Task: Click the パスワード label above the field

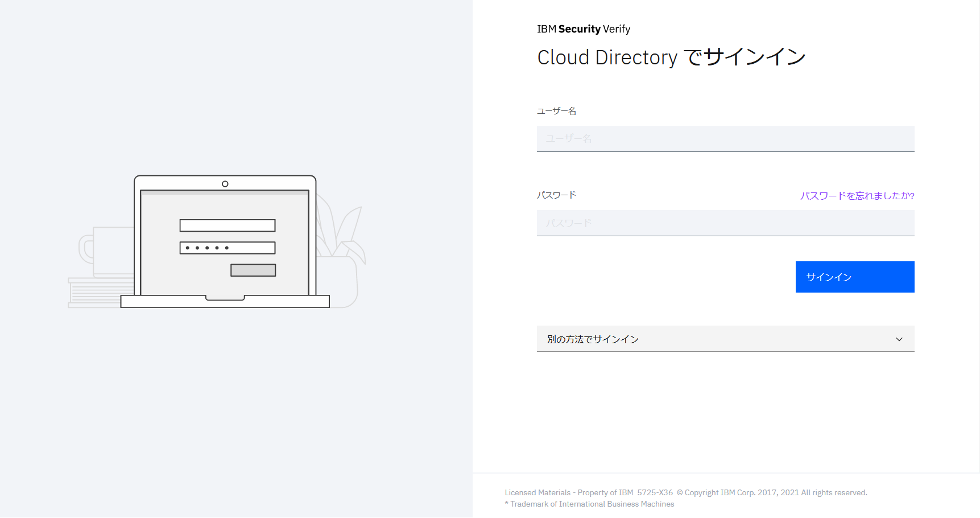Action: coord(556,195)
